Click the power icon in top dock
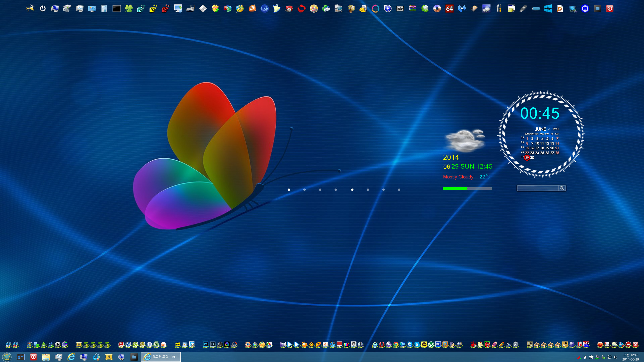This screenshot has width=644, height=362. (43, 9)
